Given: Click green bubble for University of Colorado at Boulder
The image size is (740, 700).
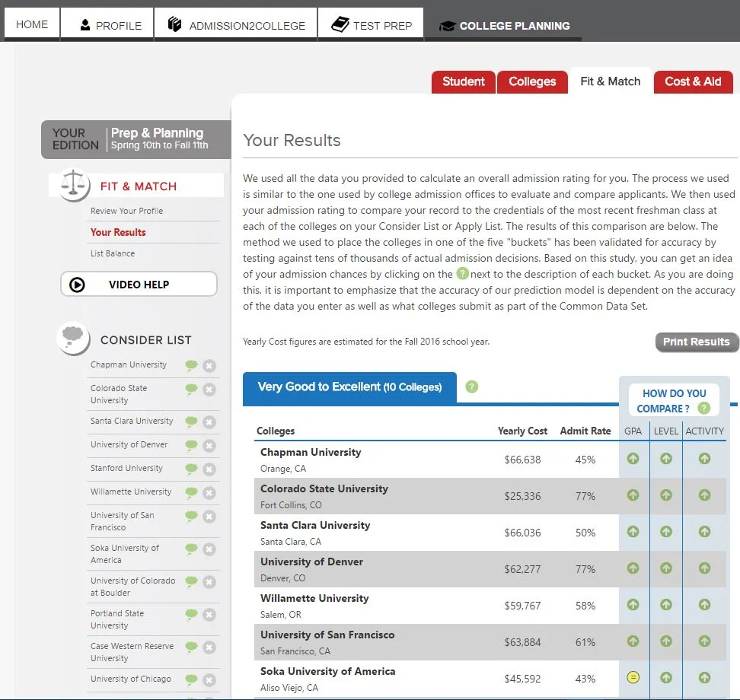Looking at the screenshot, I should click(191, 582).
